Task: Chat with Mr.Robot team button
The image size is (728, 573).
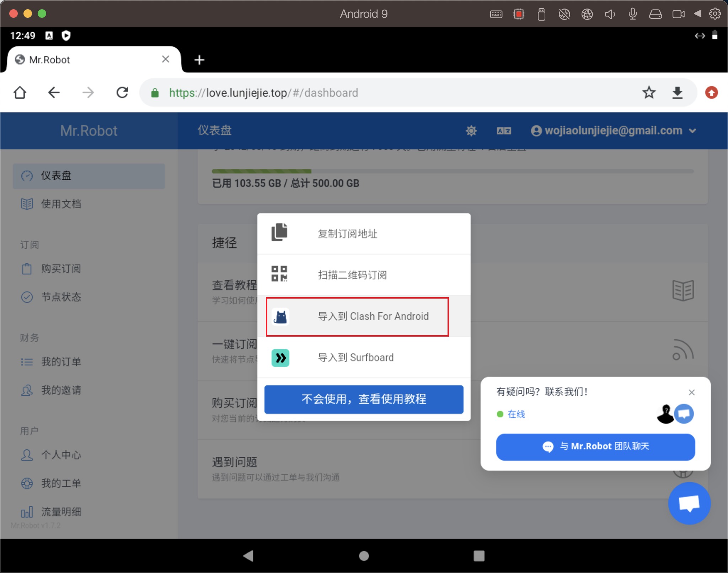Action: [x=595, y=446]
